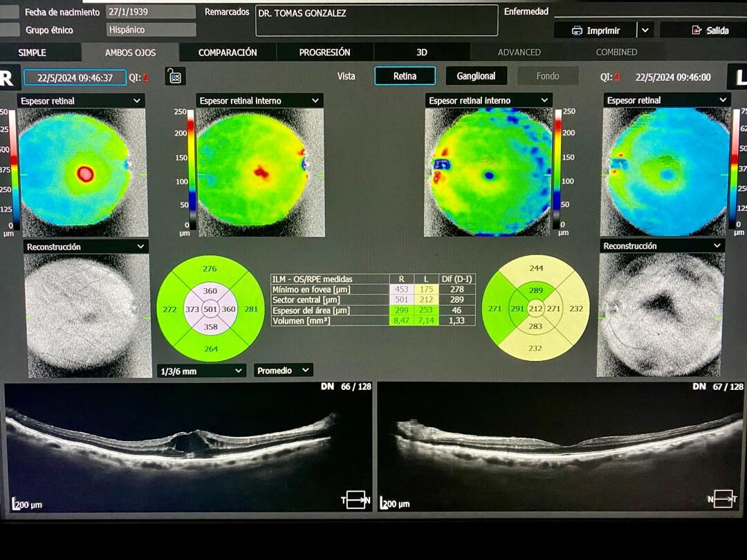The width and height of the screenshot is (747, 560).
Task: Click the Fecha de nacimiento field
Action: 151,12
